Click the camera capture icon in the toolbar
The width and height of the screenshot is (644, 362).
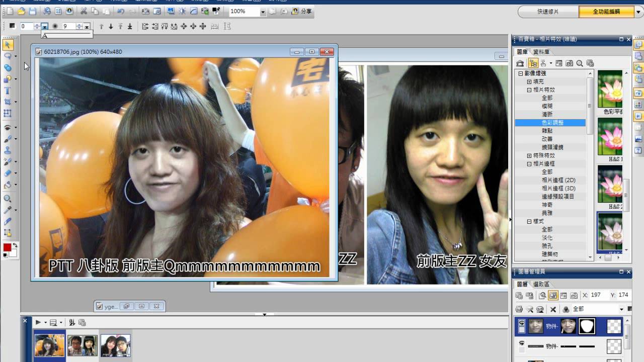(x=145, y=11)
